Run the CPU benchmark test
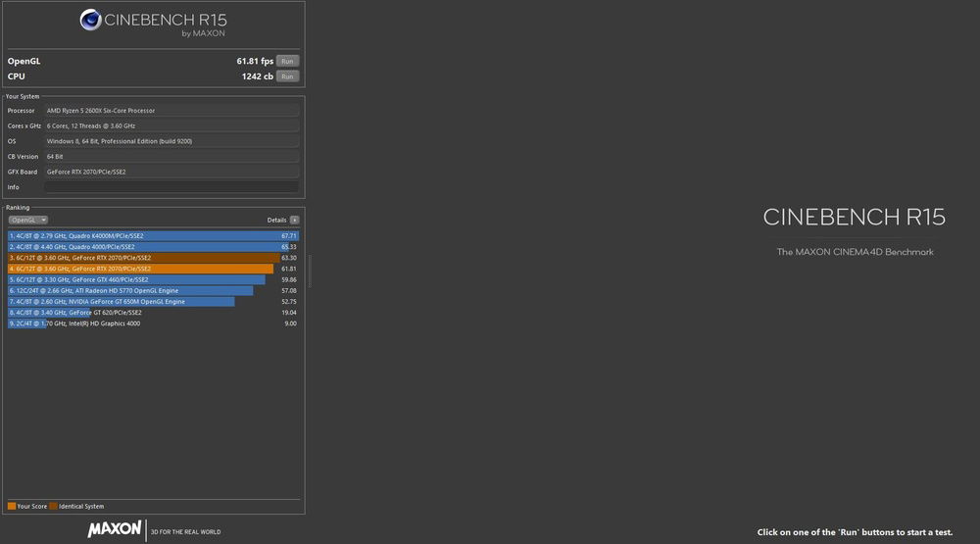Viewport: 980px width, 544px height. tap(287, 76)
